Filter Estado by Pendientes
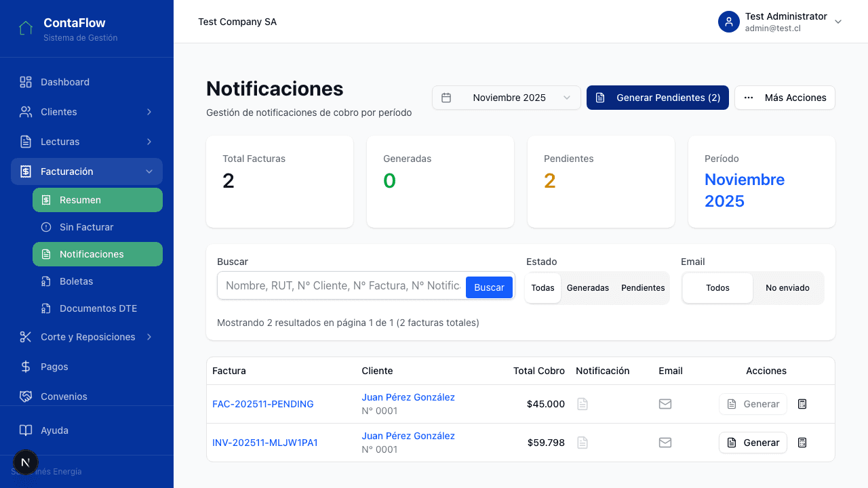868x488 pixels. [643, 288]
